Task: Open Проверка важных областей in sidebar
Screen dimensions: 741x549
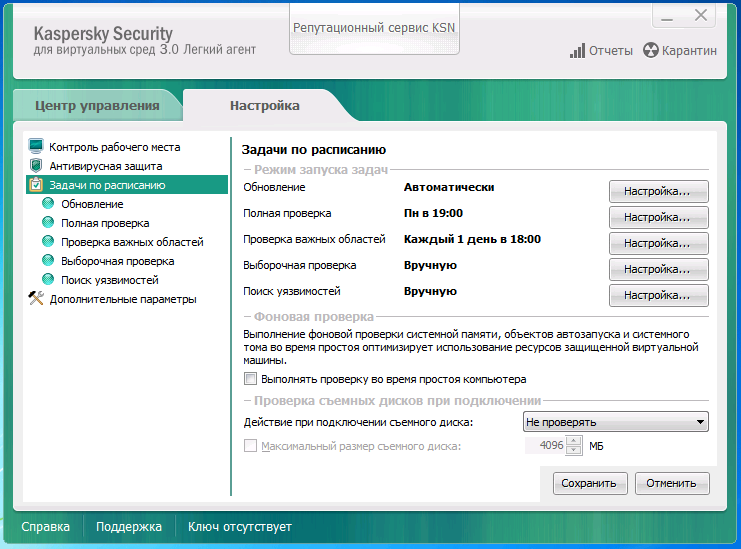Action: point(132,242)
